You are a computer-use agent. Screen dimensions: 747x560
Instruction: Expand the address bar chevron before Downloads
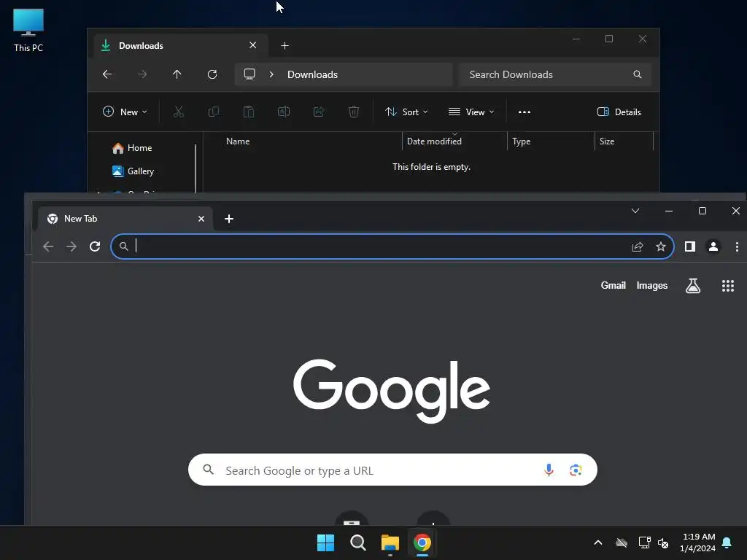click(271, 74)
